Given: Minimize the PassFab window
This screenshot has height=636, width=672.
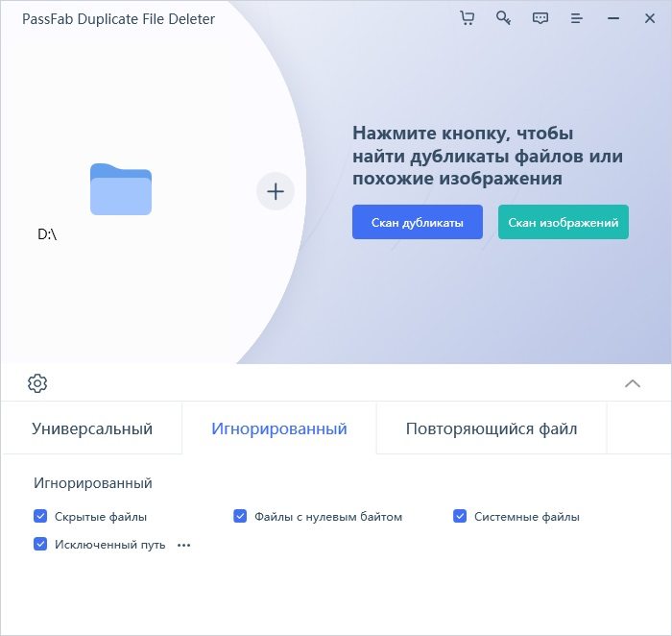Looking at the screenshot, I should [613, 18].
